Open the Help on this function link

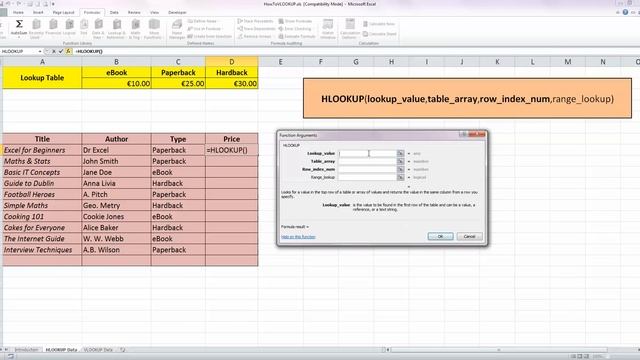pos(298,237)
